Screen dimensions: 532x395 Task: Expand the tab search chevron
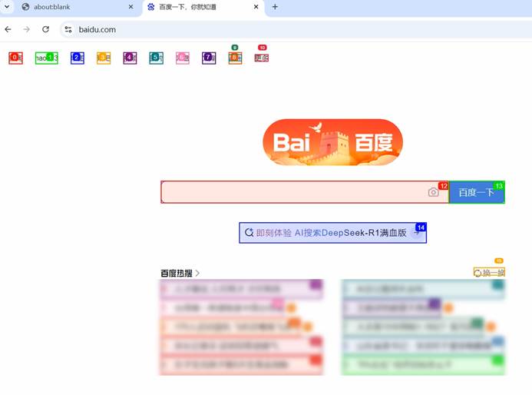(x=7, y=6)
